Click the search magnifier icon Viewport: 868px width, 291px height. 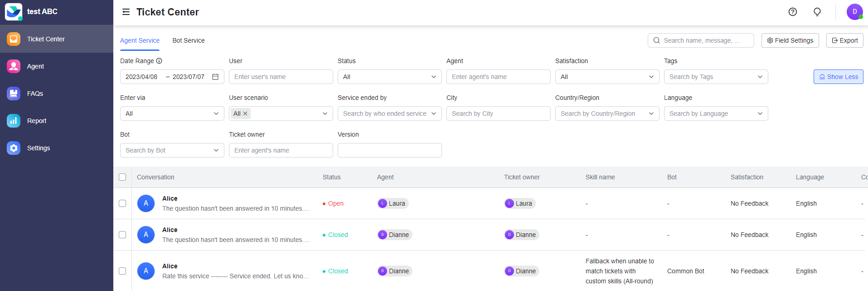(657, 40)
